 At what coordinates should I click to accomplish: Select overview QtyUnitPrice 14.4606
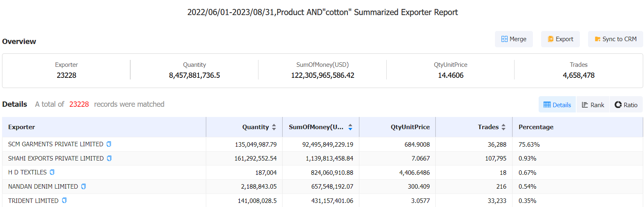tap(451, 75)
